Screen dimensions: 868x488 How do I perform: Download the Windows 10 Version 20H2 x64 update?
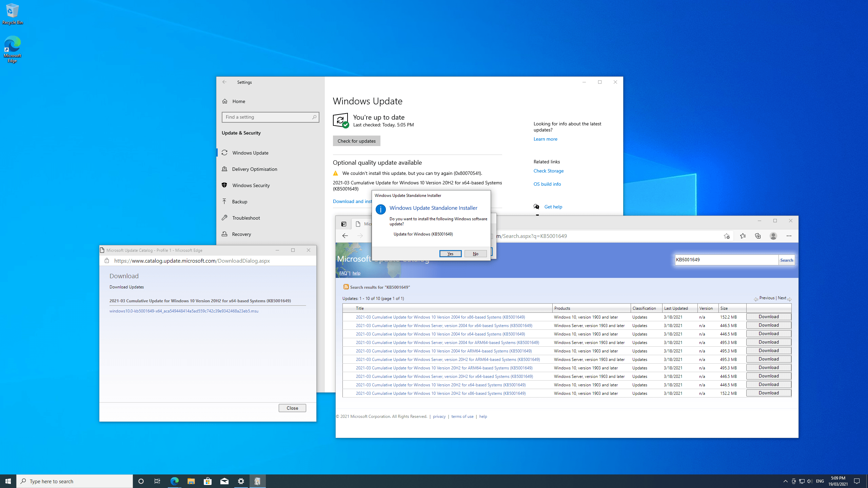[769, 384]
